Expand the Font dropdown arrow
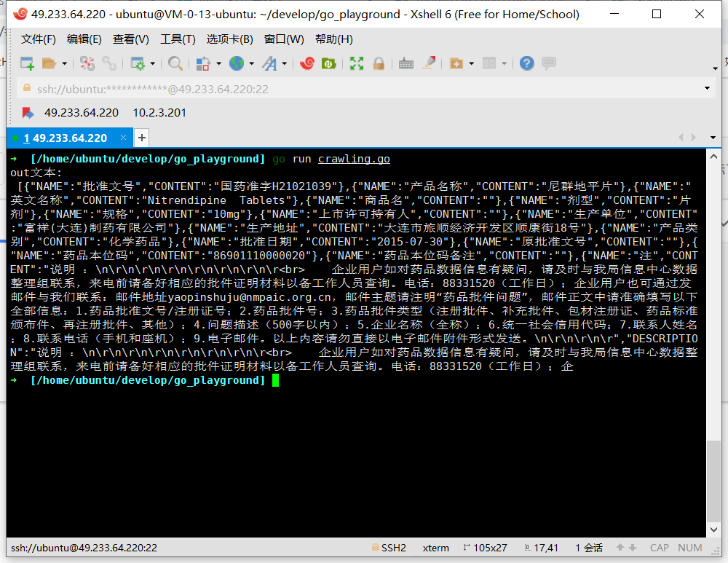The image size is (728, 563). tap(284, 63)
